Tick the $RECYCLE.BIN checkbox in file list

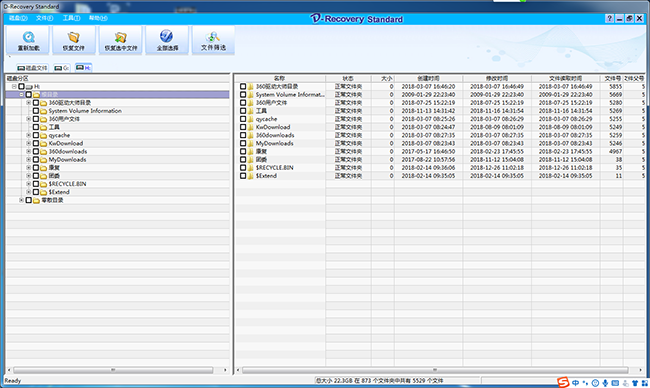pyautogui.click(x=243, y=167)
